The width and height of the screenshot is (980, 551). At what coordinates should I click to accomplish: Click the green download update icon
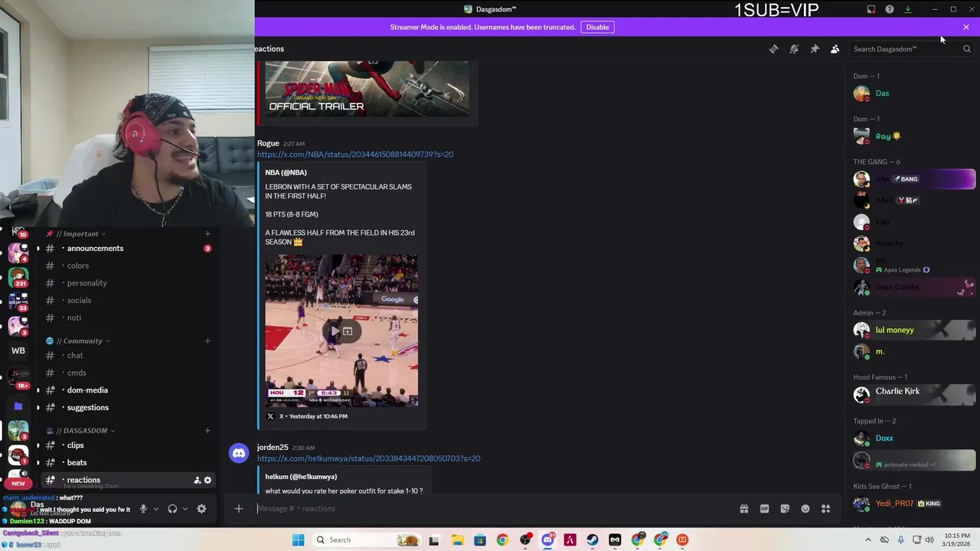908,9
